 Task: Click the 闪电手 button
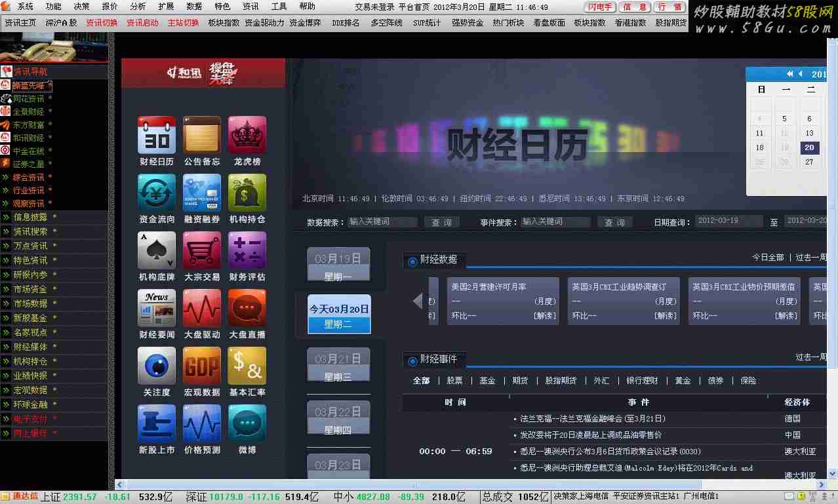[599, 7]
